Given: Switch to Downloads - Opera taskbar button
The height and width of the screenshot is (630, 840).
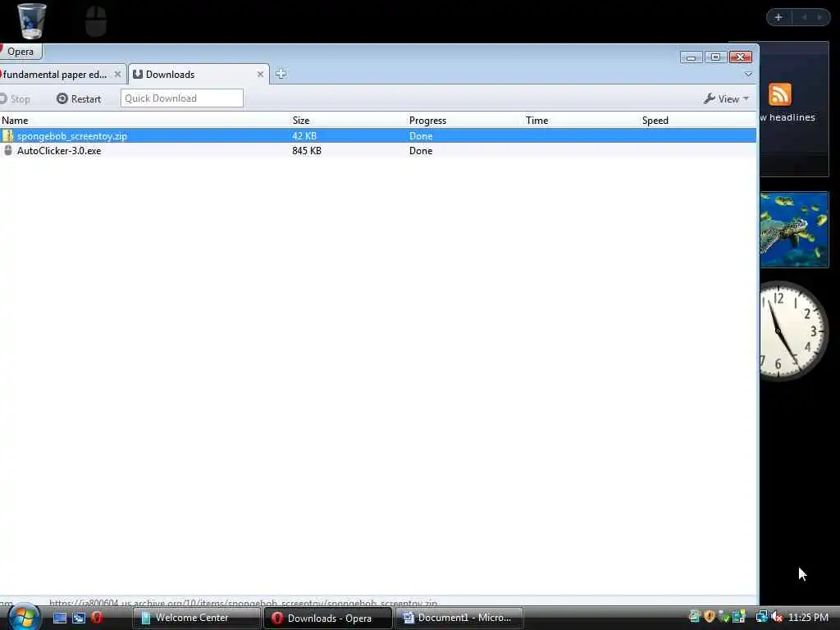Looking at the screenshot, I should tap(328, 618).
